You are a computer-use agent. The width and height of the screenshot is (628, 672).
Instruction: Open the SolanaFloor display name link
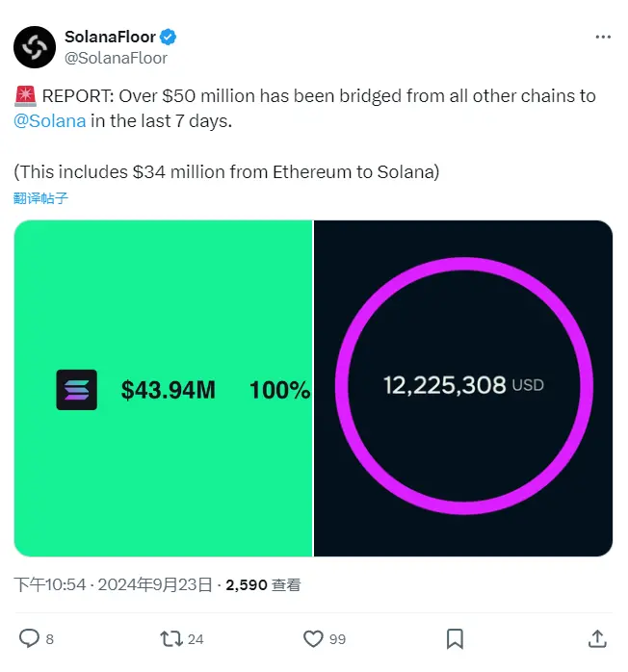[x=110, y=38]
